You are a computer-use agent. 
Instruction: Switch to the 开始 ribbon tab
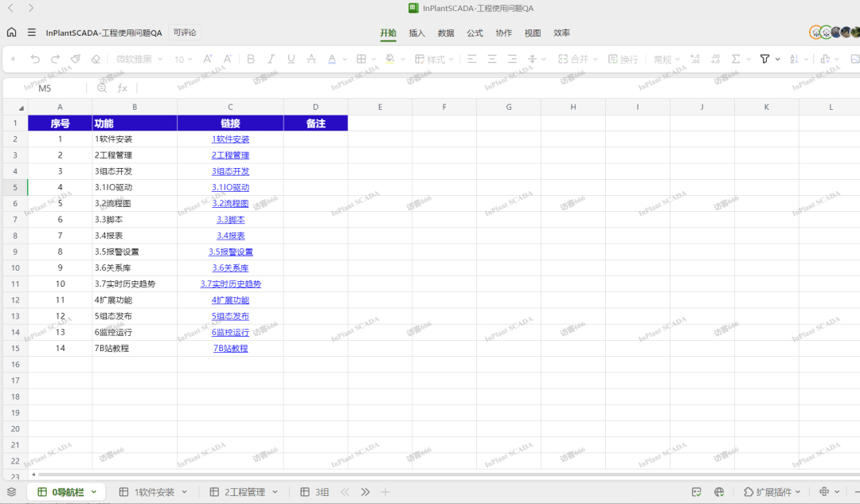tap(389, 33)
